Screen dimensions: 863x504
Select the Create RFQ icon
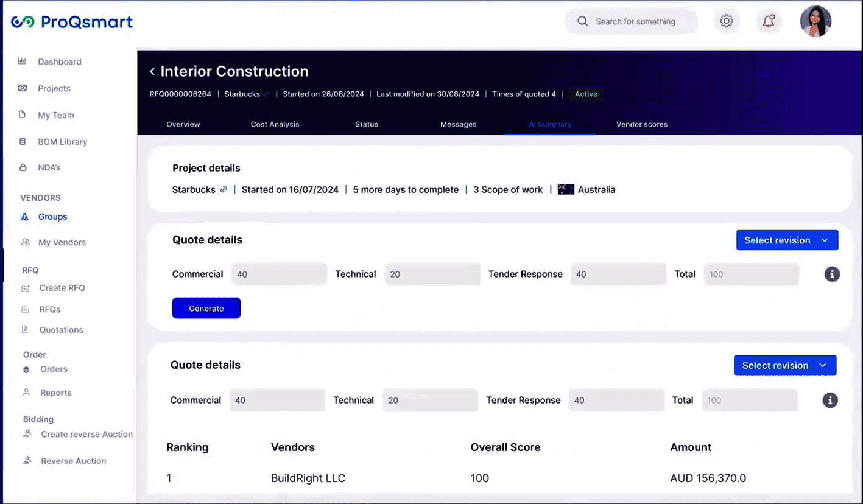(x=26, y=287)
